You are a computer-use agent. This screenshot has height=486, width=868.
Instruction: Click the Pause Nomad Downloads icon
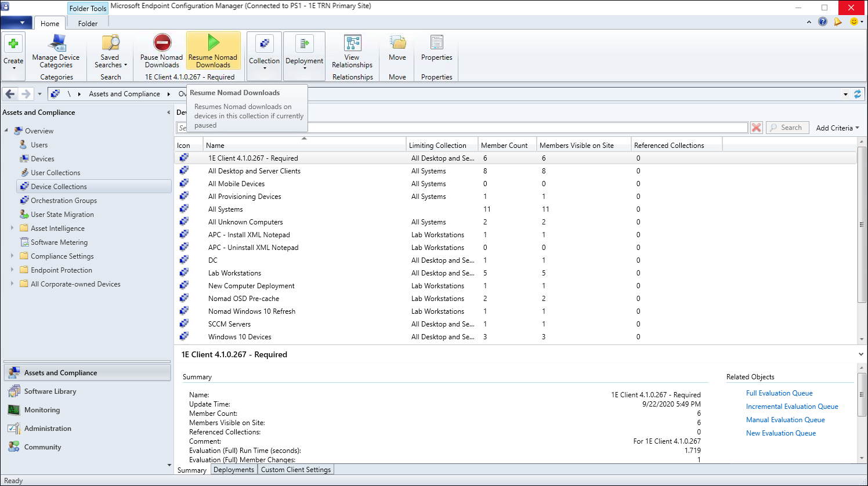(162, 43)
